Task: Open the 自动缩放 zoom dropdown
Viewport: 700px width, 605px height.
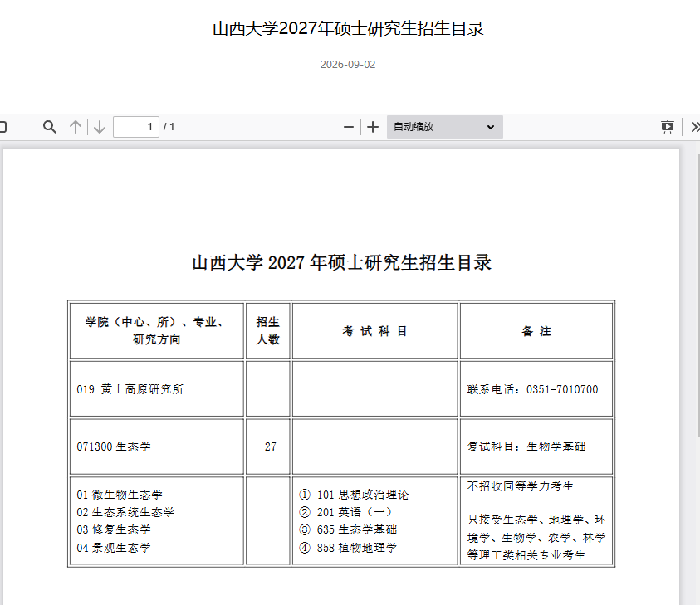Action: pos(444,127)
